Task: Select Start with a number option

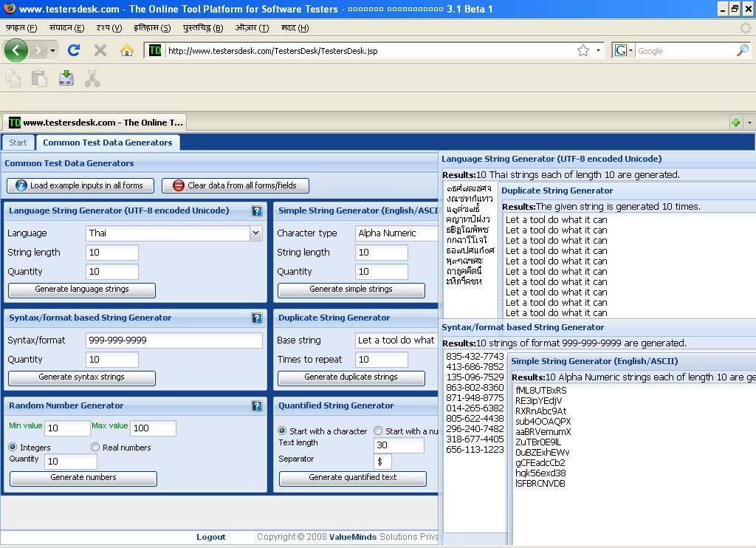Action: tap(378, 431)
